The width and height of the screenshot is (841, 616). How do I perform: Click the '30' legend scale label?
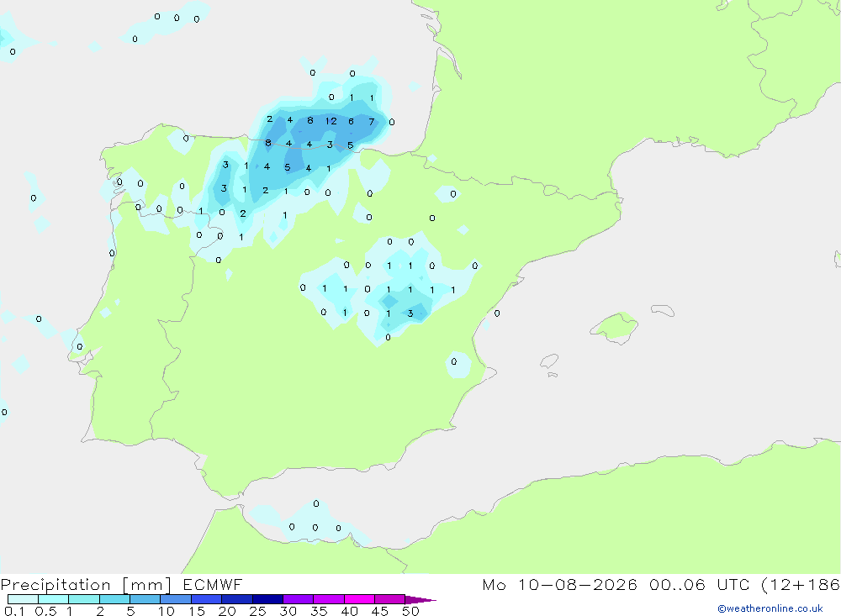(x=288, y=611)
